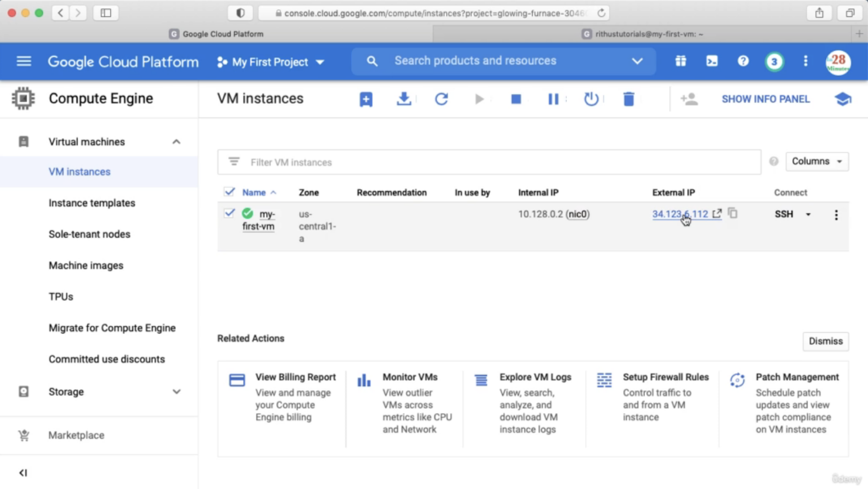
Task: Click the add member person icon
Action: (x=689, y=99)
